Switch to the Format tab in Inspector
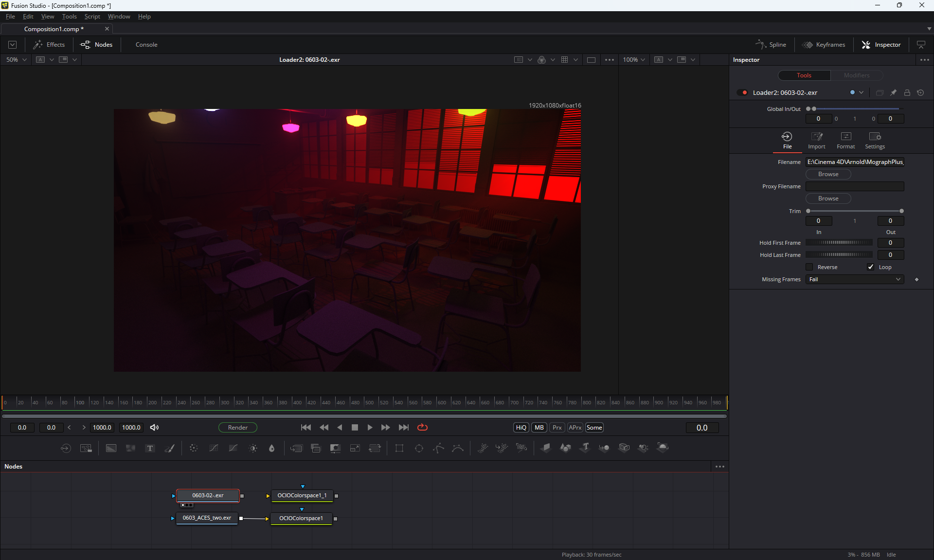 pyautogui.click(x=845, y=140)
